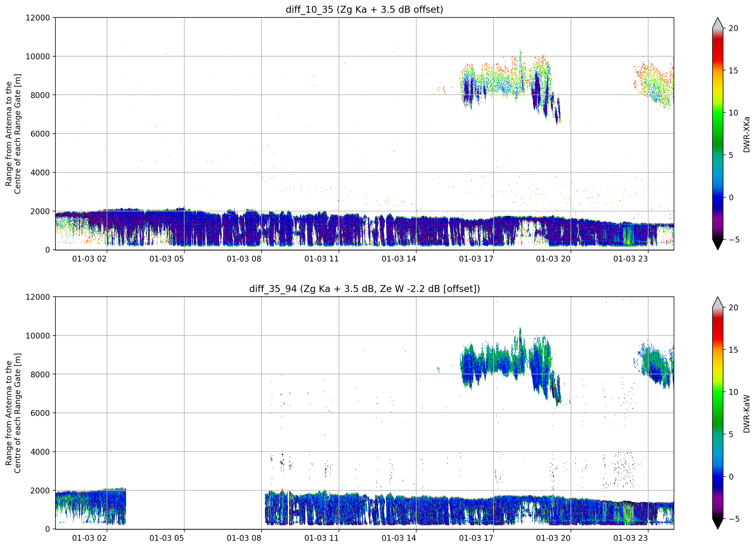Click the bottom plot x-tick label 01-03 11
This screenshot has height=548, width=756.
(x=321, y=538)
